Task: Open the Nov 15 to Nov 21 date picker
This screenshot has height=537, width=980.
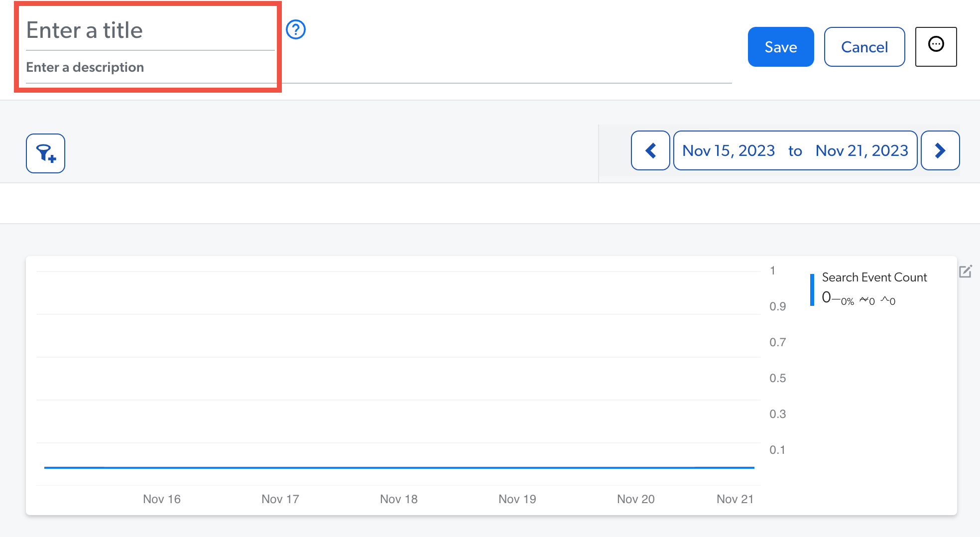Action: pyautogui.click(x=795, y=150)
